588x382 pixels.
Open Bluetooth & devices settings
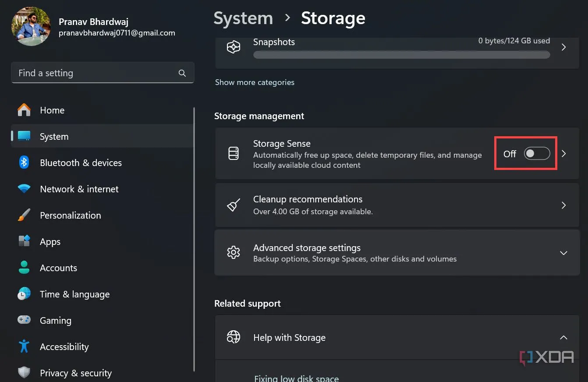point(81,163)
